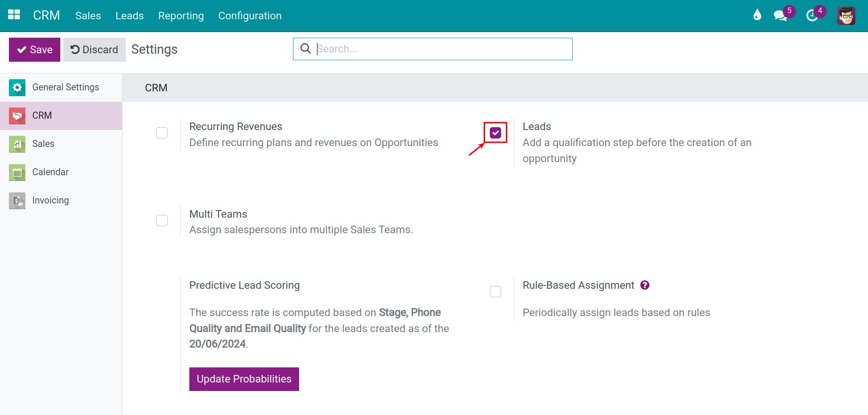Click the Multi Teams label
The image size is (868, 415).
(x=218, y=214)
